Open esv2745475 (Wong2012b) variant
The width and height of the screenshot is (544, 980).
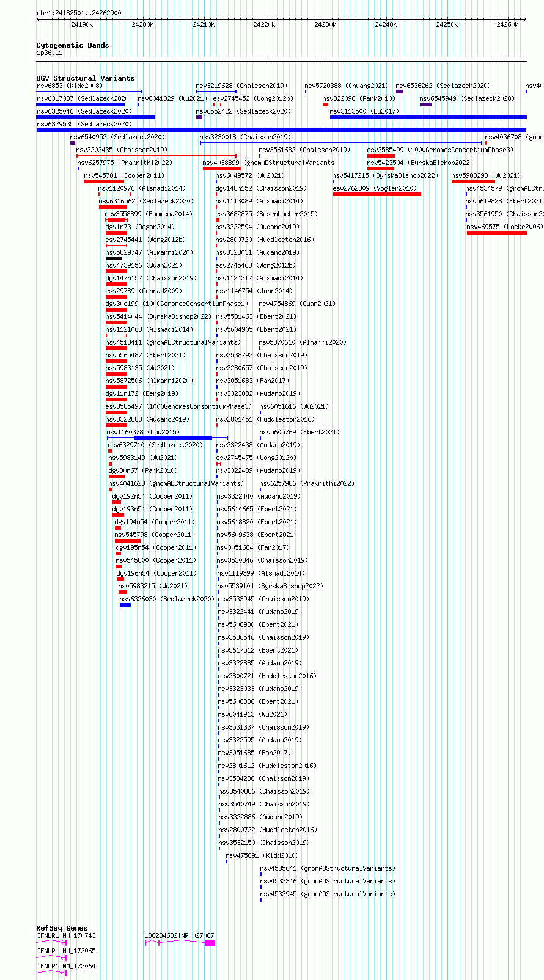[x=255, y=458]
